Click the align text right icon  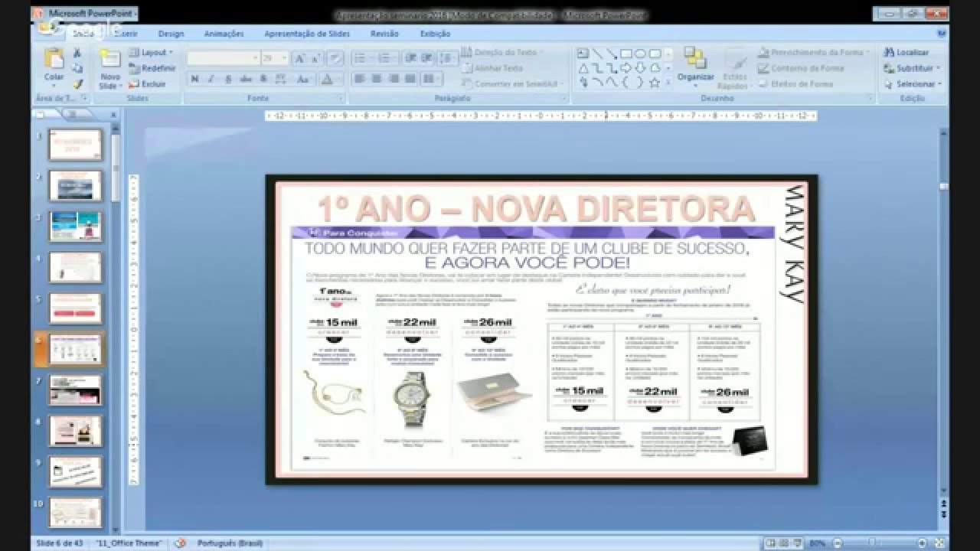pyautogui.click(x=393, y=80)
